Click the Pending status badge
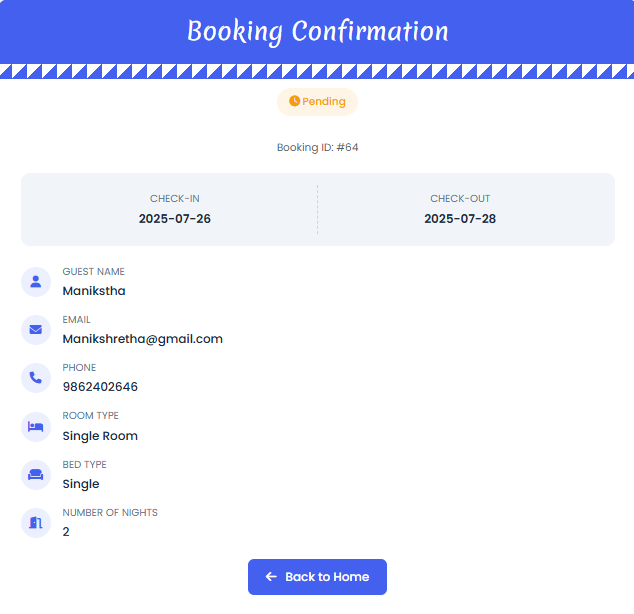This screenshot has width=634, height=614. 317,101
